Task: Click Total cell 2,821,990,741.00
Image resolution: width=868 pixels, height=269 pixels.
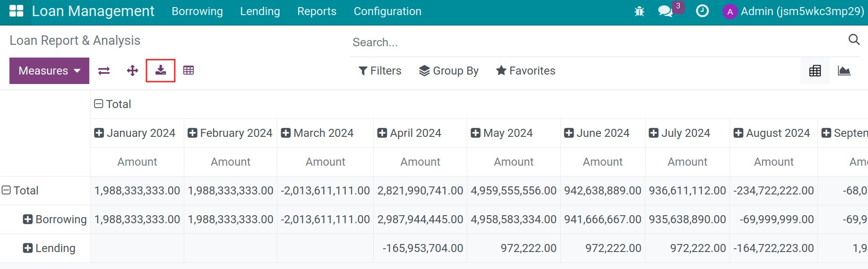Action: [420, 191]
